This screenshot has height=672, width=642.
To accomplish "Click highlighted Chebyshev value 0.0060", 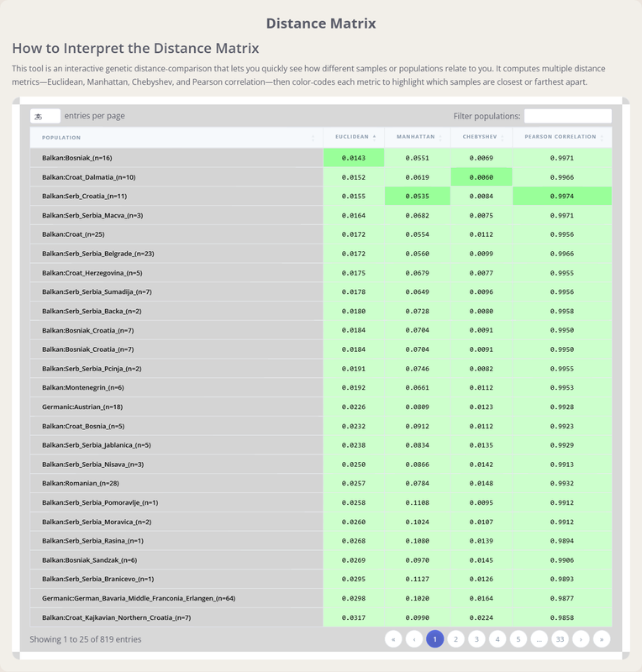I will [481, 177].
